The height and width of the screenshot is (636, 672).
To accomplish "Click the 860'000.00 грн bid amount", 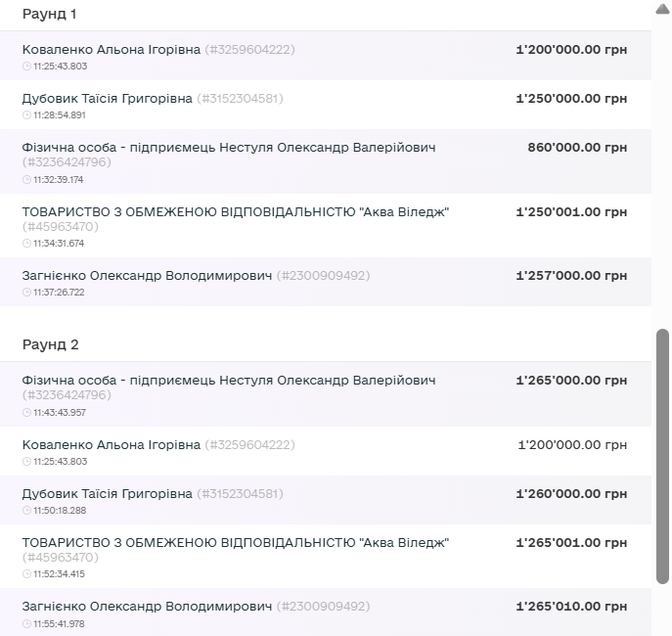I will 577,148.
